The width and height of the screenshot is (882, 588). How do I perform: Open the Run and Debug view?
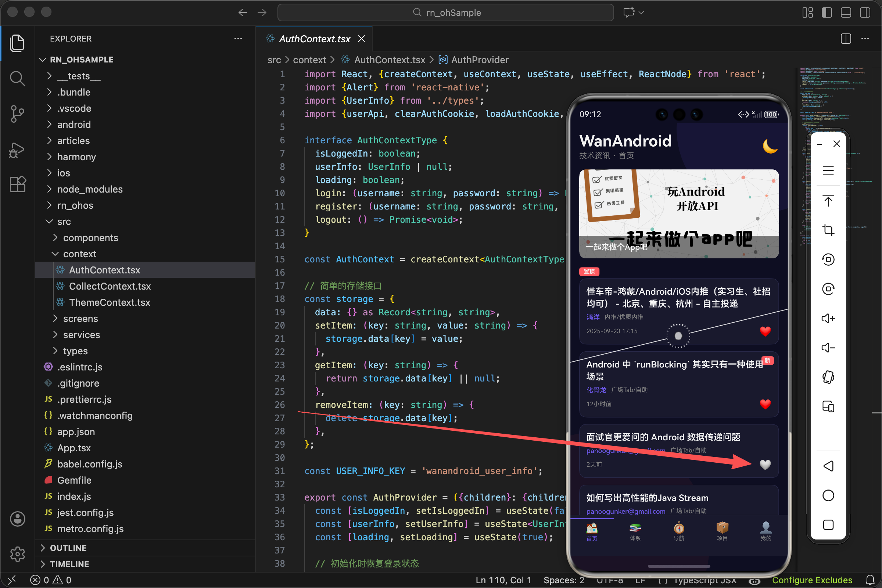click(17, 150)
